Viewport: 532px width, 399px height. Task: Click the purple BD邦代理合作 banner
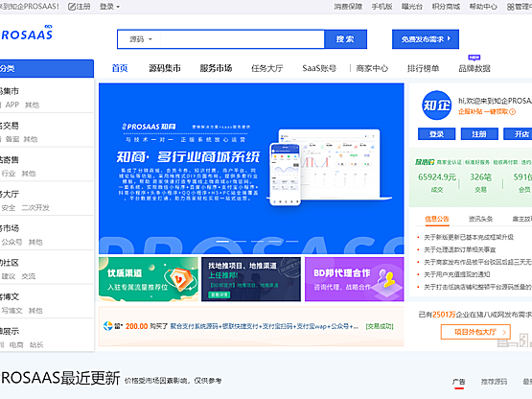pos(355,279)
